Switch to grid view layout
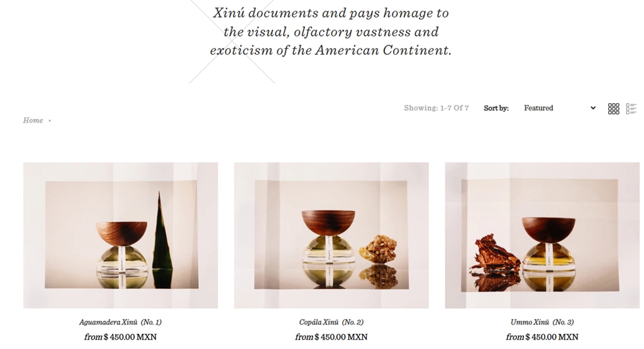 [614, 108]
